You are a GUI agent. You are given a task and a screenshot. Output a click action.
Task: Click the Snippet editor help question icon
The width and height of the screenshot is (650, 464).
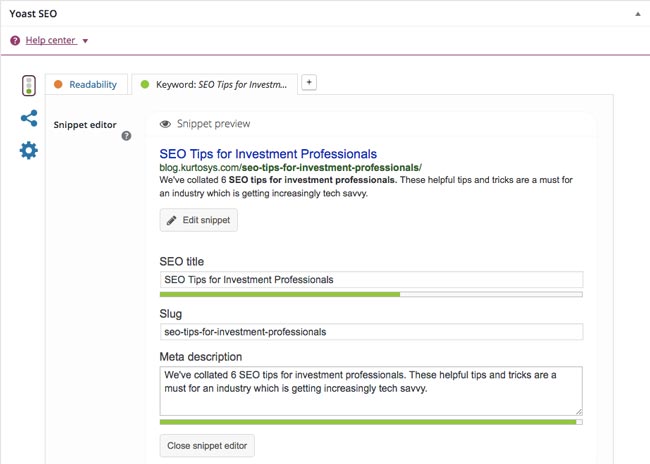pos(126,136)
